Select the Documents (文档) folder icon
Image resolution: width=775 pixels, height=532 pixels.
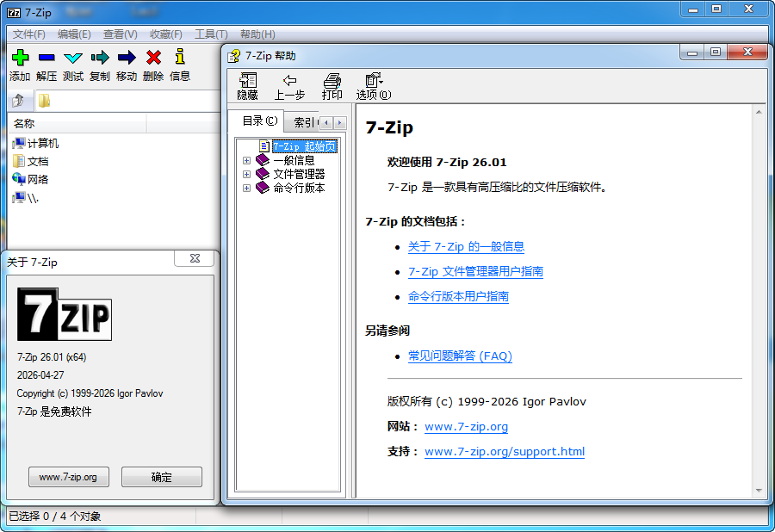[x=19, y=161]
